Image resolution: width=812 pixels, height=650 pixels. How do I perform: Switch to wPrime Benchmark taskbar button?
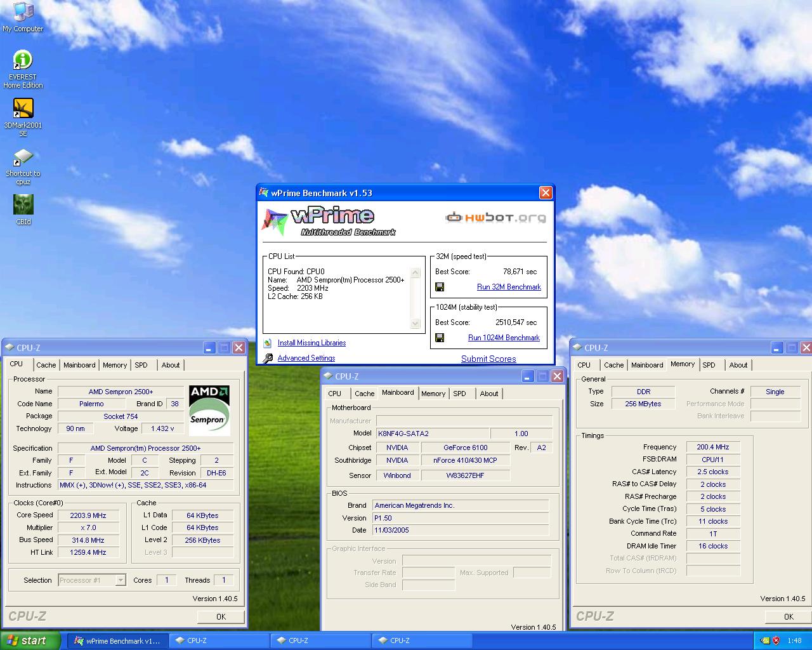118,640
